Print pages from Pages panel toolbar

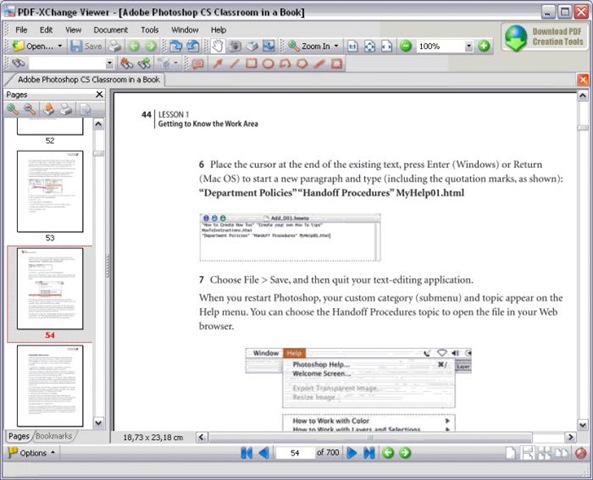(66, 109)
